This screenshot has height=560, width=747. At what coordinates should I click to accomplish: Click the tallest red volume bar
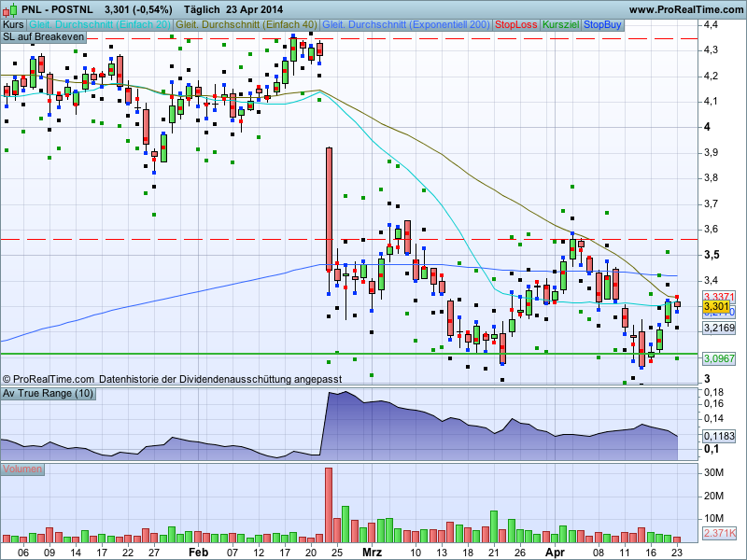point(329,504)
